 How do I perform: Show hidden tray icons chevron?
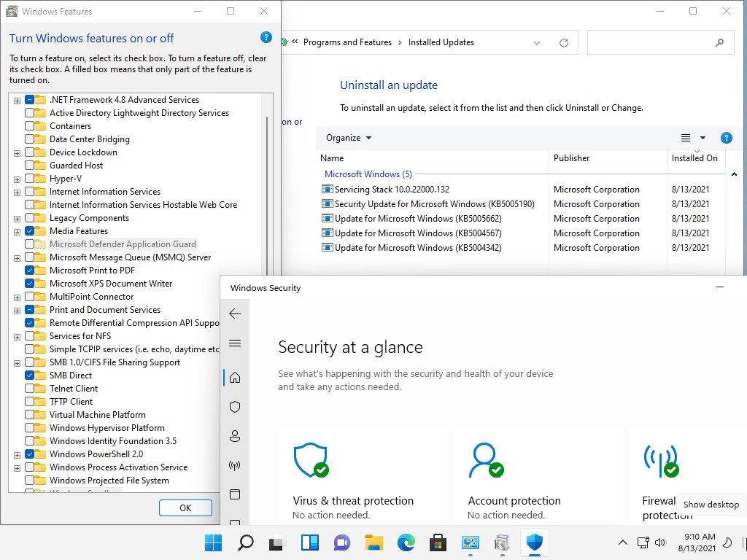coord(623,542)
